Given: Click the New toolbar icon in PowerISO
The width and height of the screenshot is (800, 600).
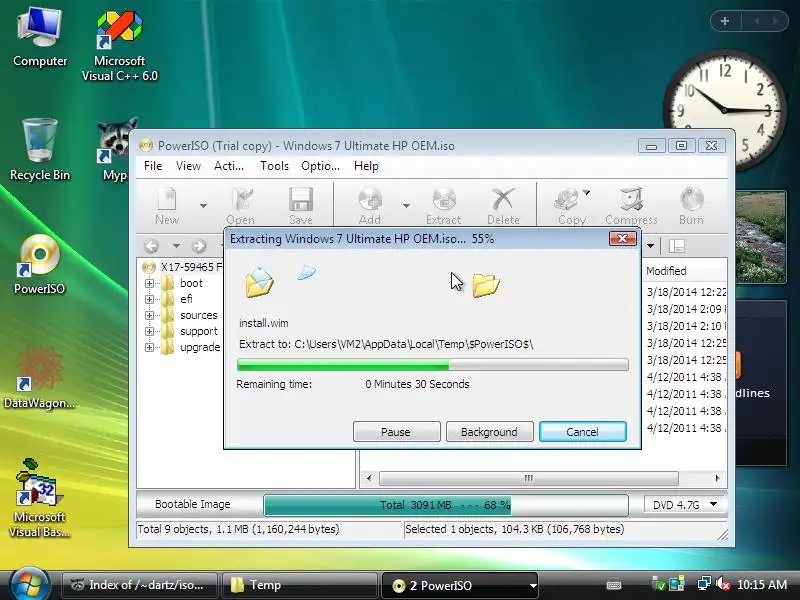Looking at the screenshot, I should pos(167,206).
